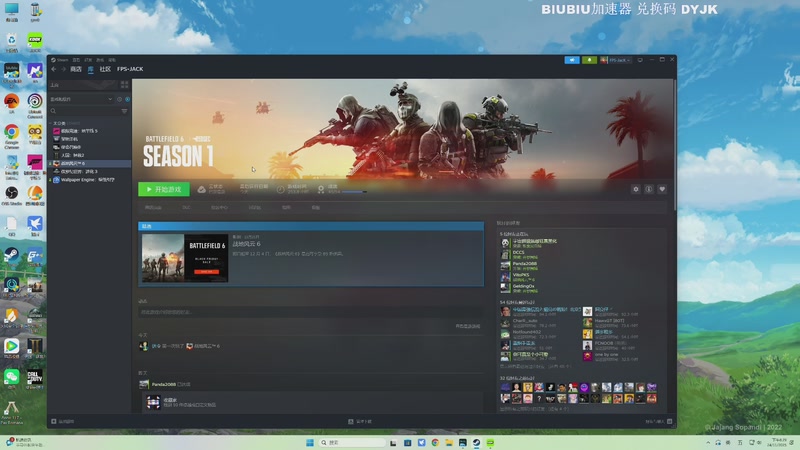Click the achievements progress bar
This screenshot has height=450, width=800.
pyautogui.click(x=354, y=192)
